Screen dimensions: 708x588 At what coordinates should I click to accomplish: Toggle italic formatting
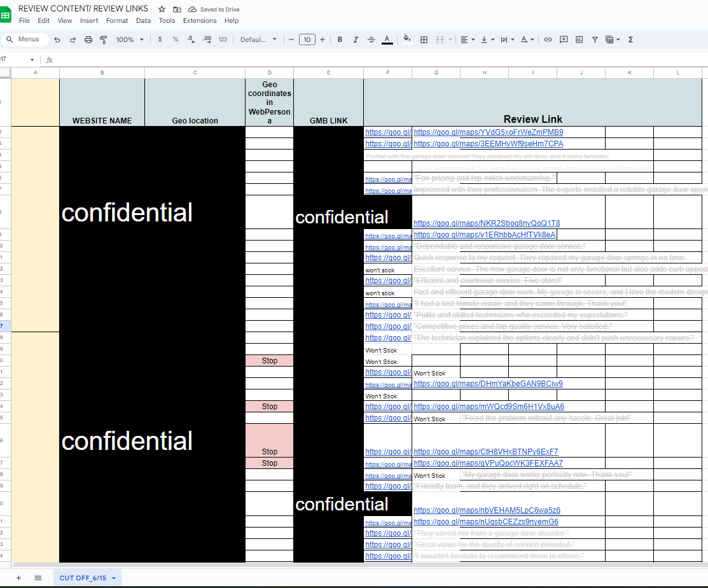356,39
